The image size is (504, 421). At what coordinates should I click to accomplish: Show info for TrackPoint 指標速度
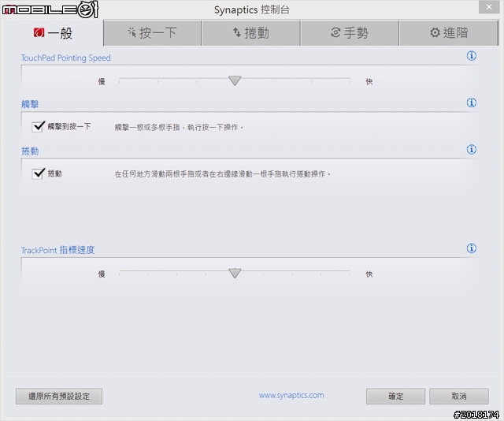(471, 248)
